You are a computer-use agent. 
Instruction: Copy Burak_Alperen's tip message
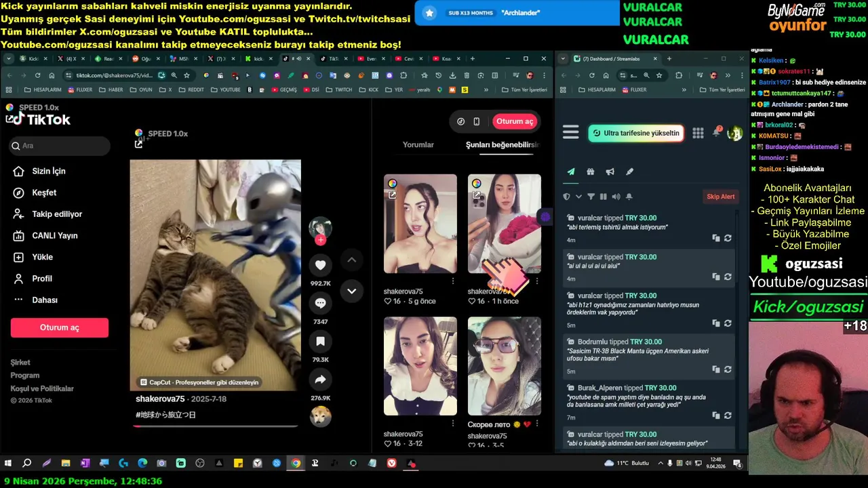pos(716,415)
